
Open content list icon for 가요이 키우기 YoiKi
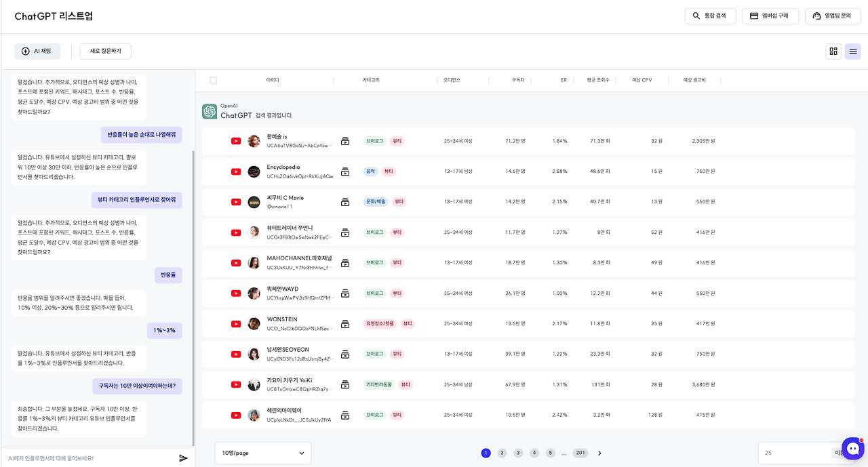click(345, 384)
